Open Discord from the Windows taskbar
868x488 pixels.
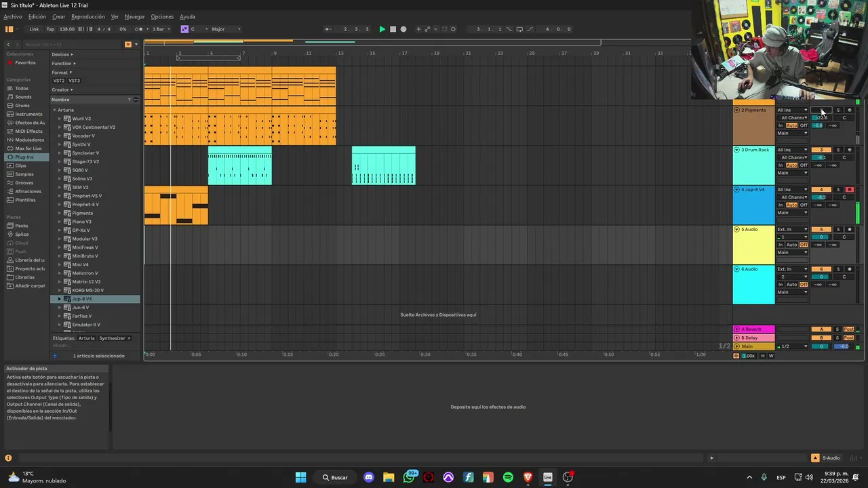[369, 477]
